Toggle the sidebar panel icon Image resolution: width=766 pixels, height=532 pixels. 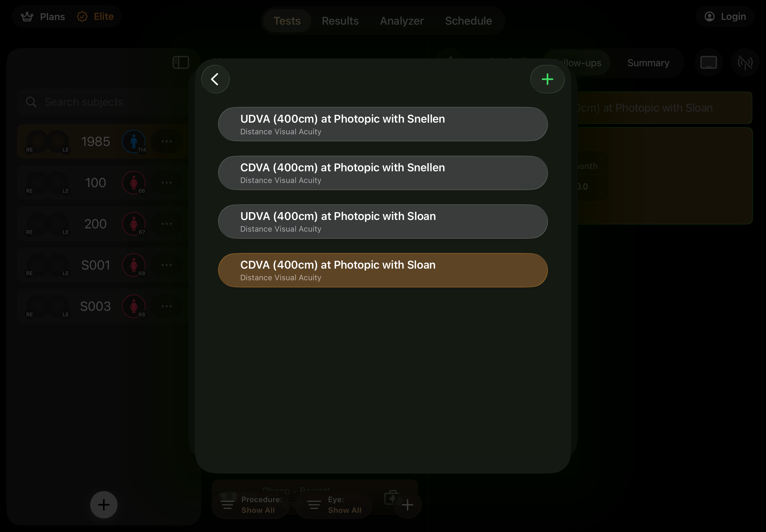[181, 63]
